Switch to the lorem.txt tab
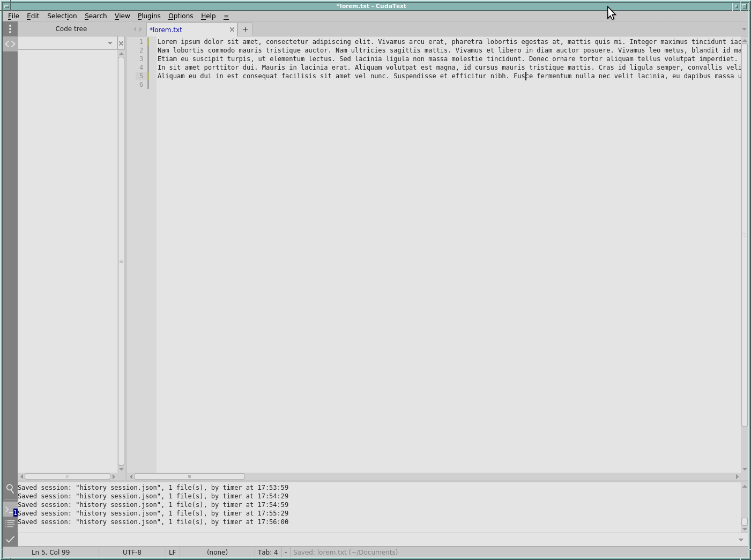Viewport: 751px width, 560px height. tap(182, 30)
